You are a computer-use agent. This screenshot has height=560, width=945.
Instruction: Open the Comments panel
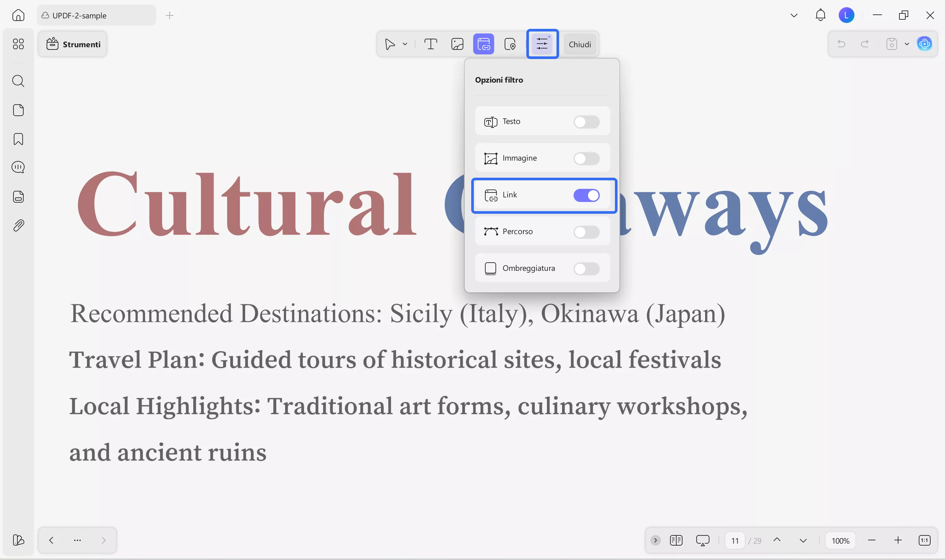click(x=18, y=167)
